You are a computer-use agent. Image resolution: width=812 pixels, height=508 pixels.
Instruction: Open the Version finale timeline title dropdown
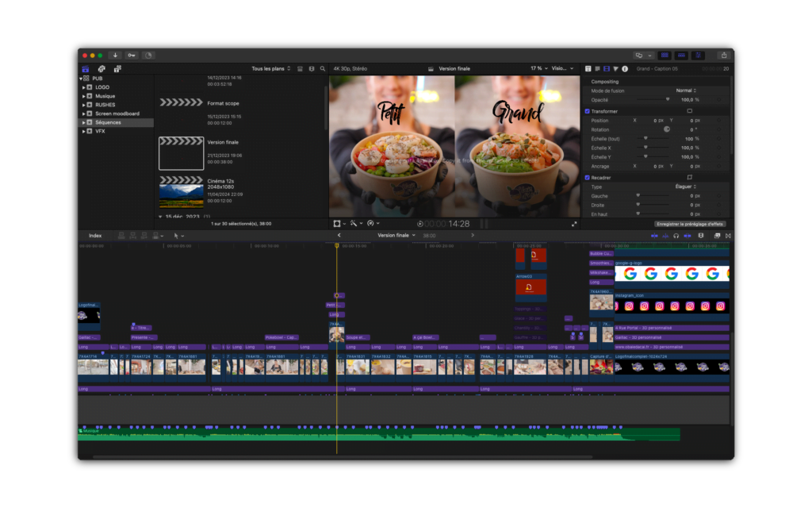(x=396, y=235)
